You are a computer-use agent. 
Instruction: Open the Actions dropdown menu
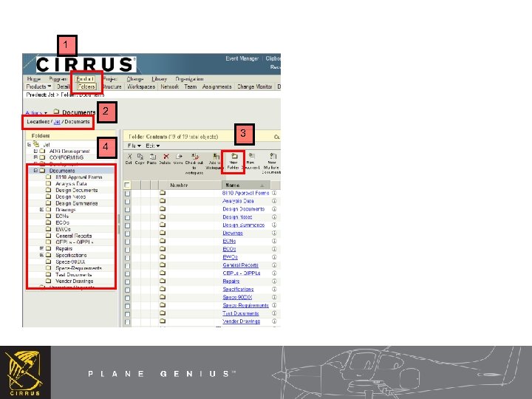36,112
